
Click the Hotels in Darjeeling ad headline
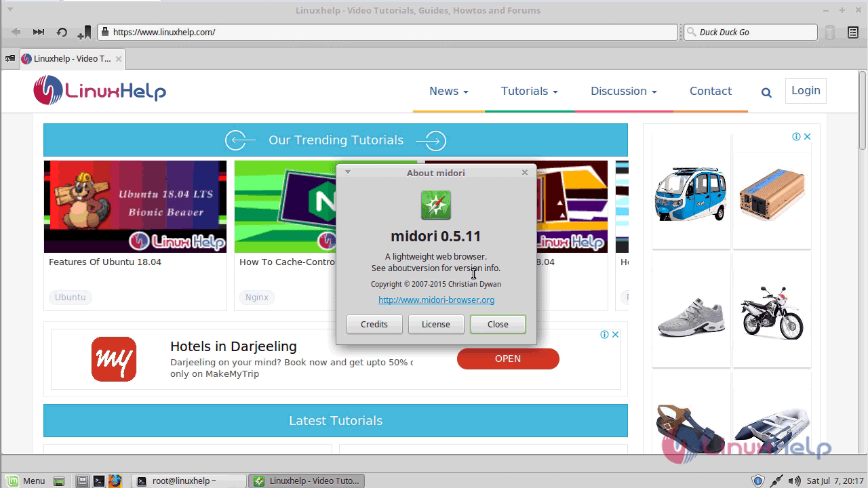coord(233,346)
